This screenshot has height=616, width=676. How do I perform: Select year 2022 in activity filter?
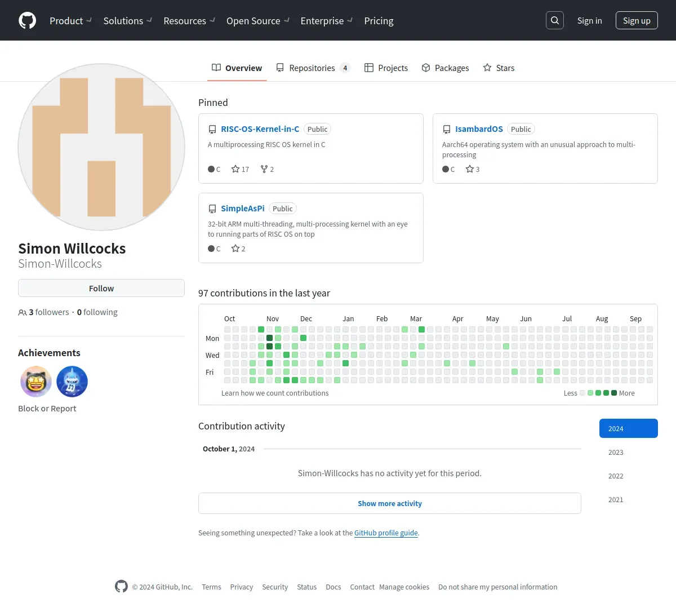tap(629, 476)
